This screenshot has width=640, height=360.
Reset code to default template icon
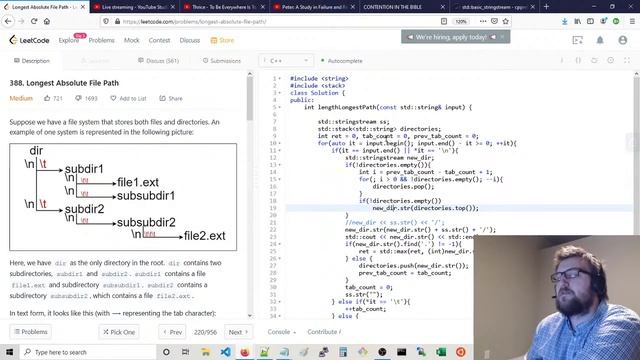pyautogui.click(x=594, y=60)
